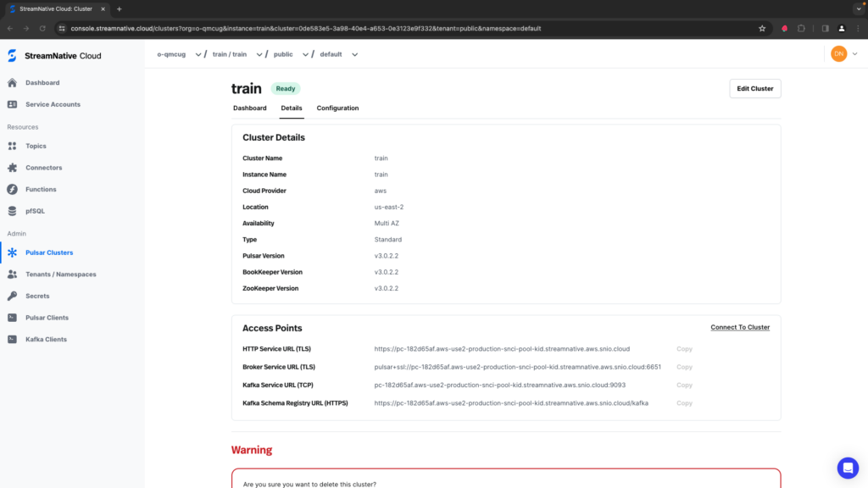Open Service Accounts via its sidebar icon
The height and width of the screenshot is (488, 868).
pos(12,104)
